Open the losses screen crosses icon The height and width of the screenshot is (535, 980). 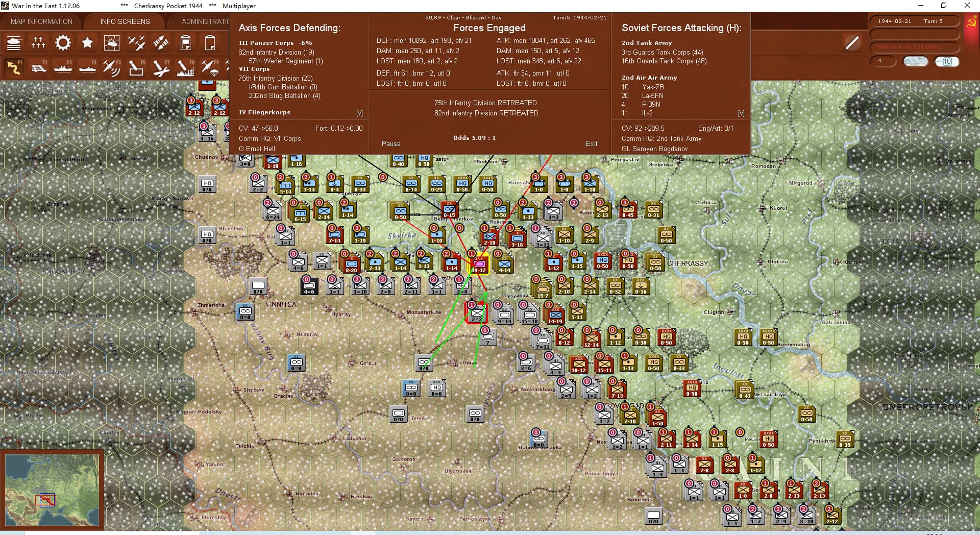pos(38,43)
